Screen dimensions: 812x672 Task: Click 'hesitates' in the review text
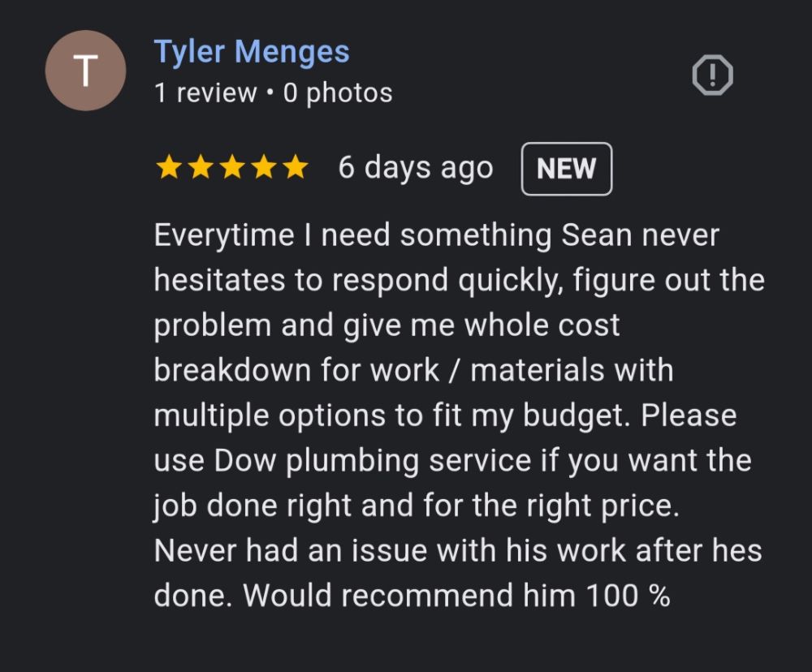tap(219, 280)
